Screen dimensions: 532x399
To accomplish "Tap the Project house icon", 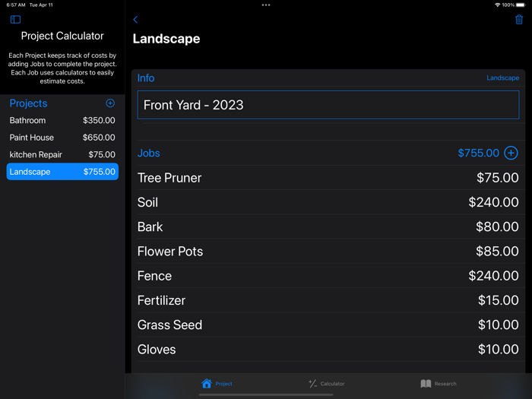I will 206,383.
